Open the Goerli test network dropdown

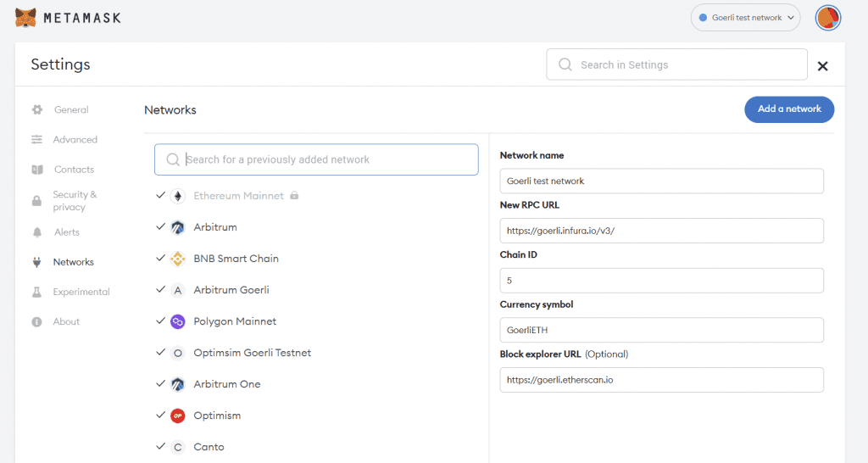click(746, 18)
